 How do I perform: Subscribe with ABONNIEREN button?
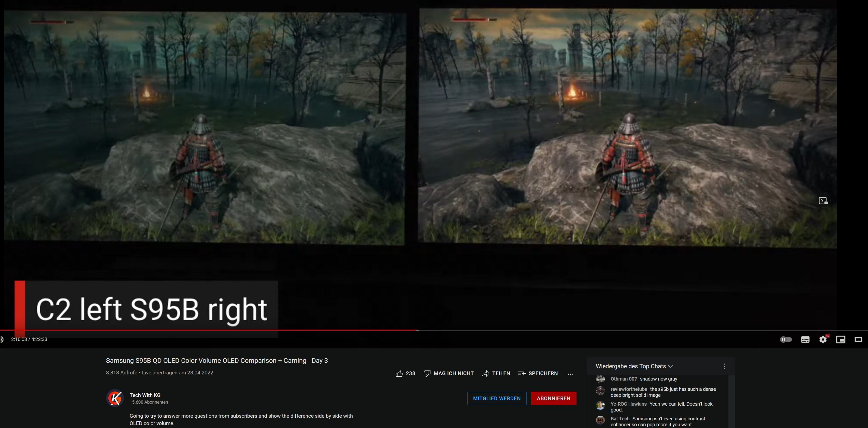coord(554,398)
